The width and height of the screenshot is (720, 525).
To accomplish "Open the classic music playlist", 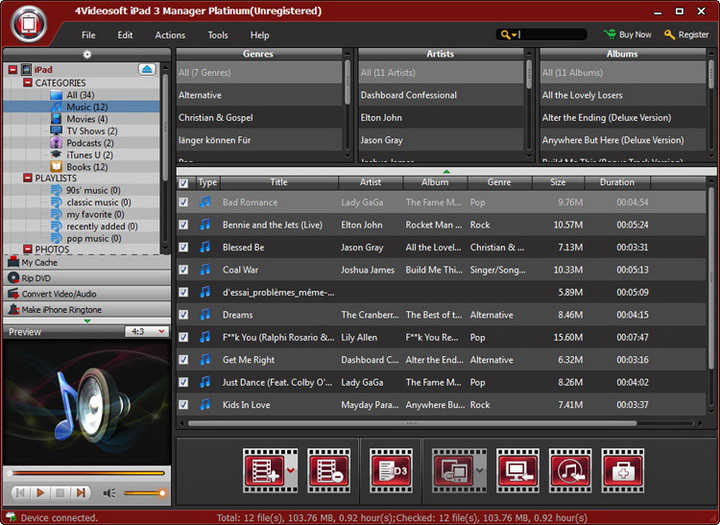I will click(99, 202).
